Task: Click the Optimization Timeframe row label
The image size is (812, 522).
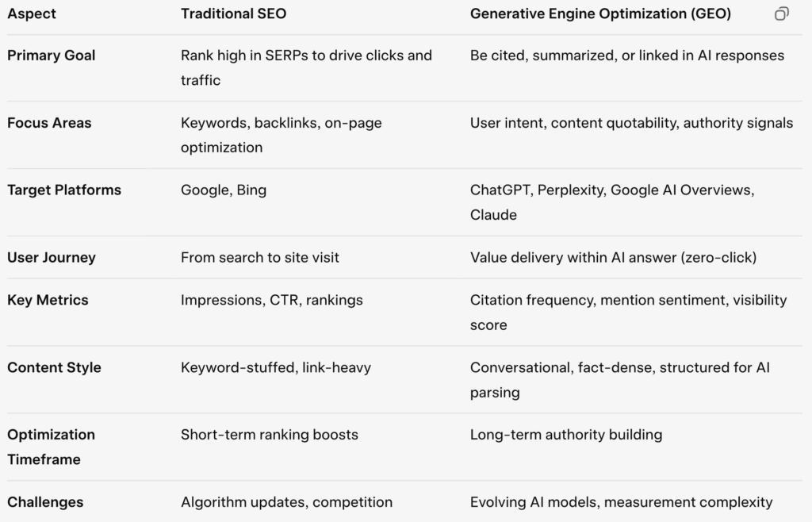Action: [51, 447]
